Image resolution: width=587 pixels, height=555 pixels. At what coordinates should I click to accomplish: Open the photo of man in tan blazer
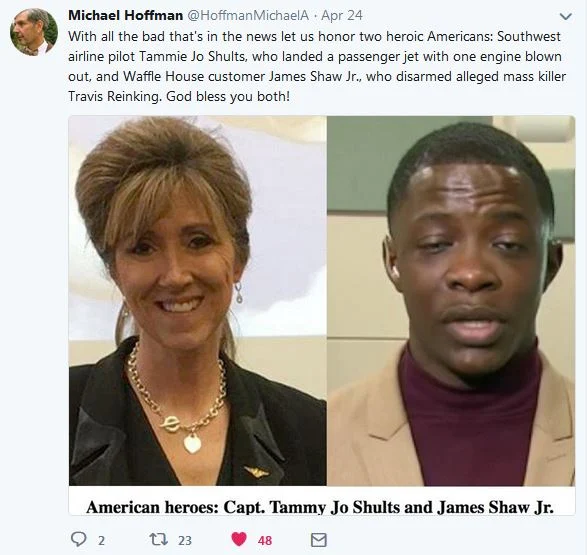[451, 301]
